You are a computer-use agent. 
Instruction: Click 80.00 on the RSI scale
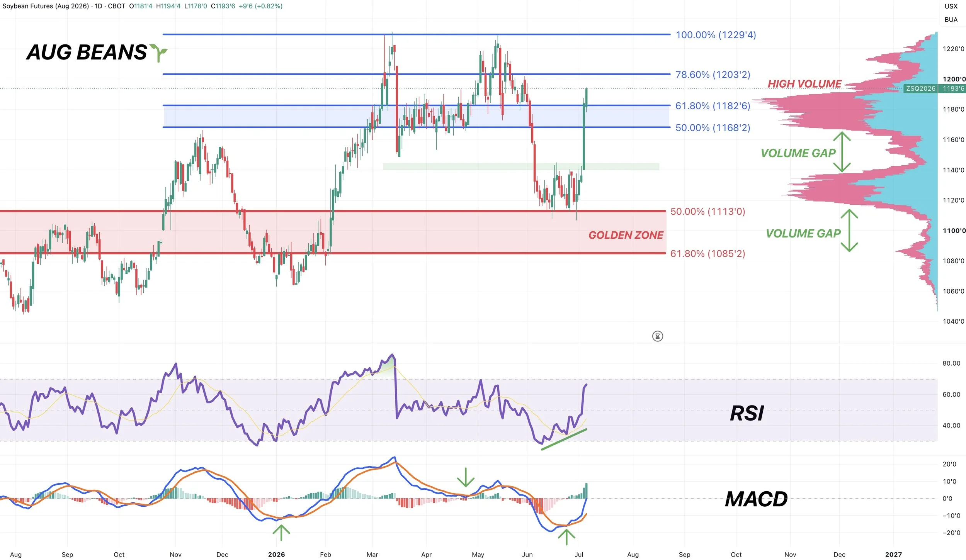click(x=951, y=363)
